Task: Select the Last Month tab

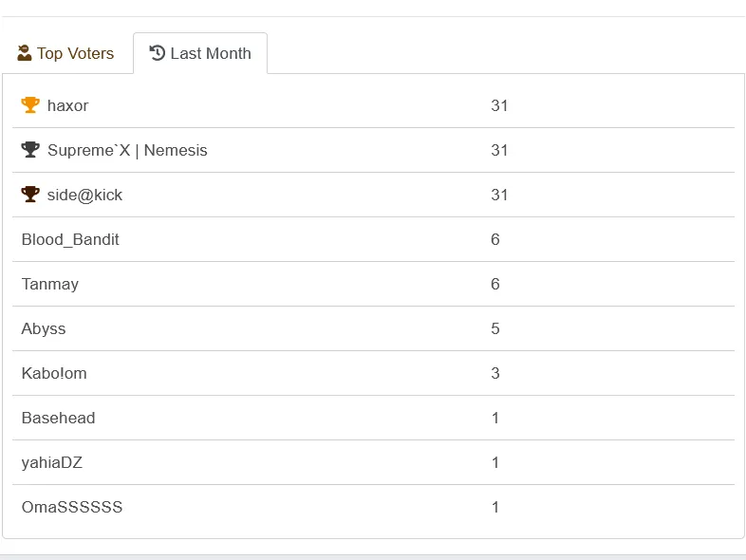Action: pos(200,53)
